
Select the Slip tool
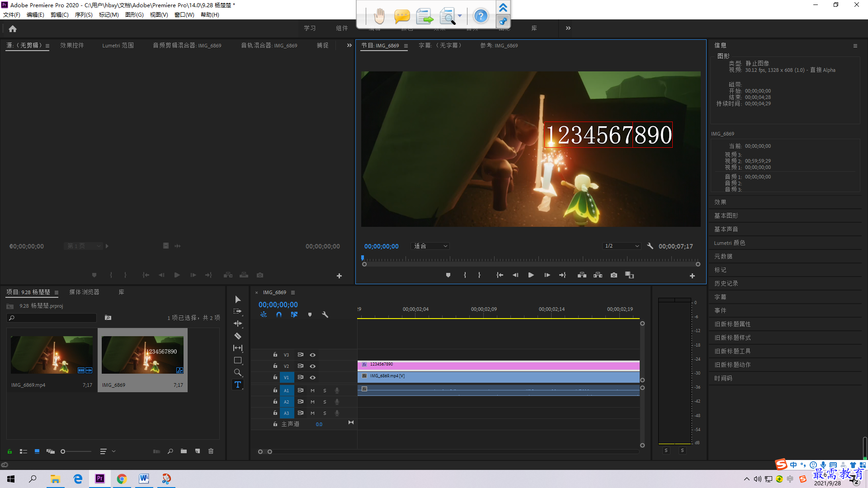[x=238, y=348]
